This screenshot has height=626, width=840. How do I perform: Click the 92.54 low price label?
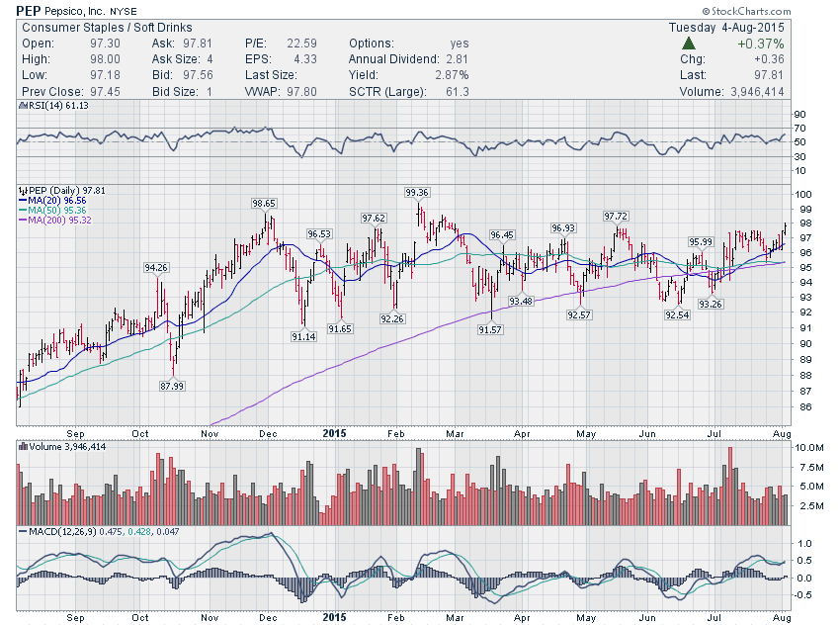pos(677,314)
